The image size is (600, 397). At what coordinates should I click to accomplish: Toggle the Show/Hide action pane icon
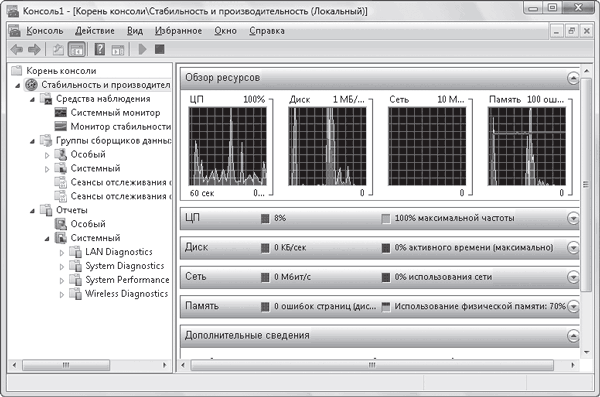pyautogui.click(x=118, y=49)
